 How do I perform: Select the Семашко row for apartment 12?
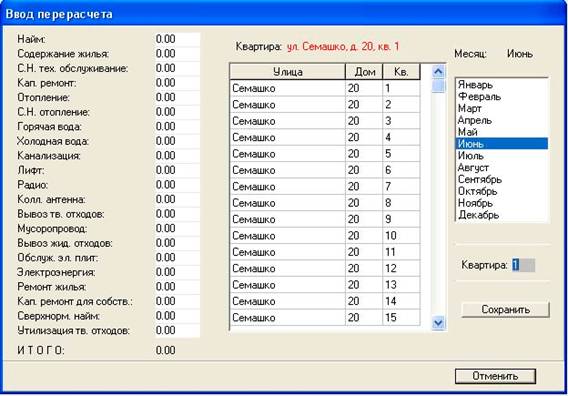(x=325, y=268)
